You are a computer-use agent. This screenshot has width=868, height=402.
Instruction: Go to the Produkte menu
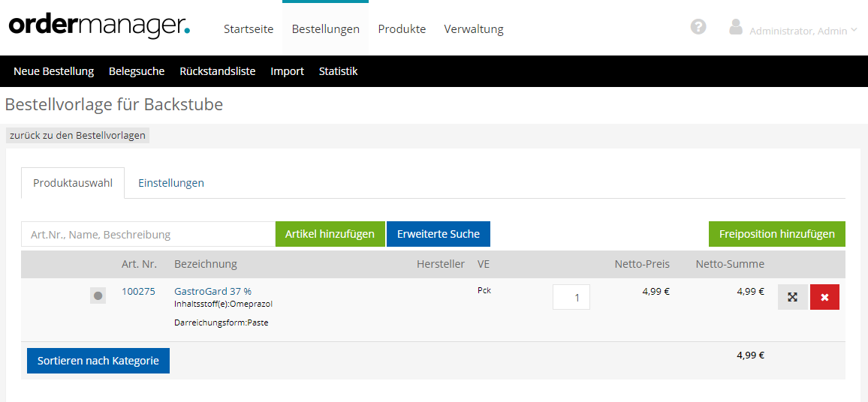tap(402, 29)
